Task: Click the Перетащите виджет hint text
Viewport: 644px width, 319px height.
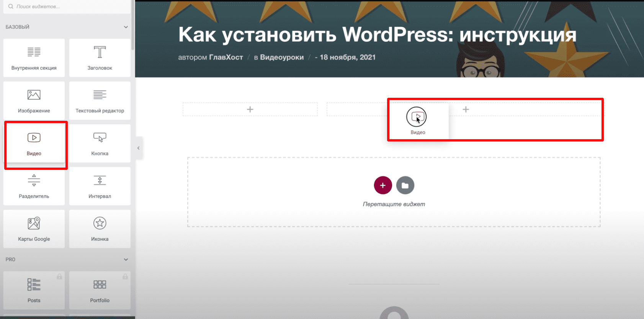Action: (x=394, y=204)
